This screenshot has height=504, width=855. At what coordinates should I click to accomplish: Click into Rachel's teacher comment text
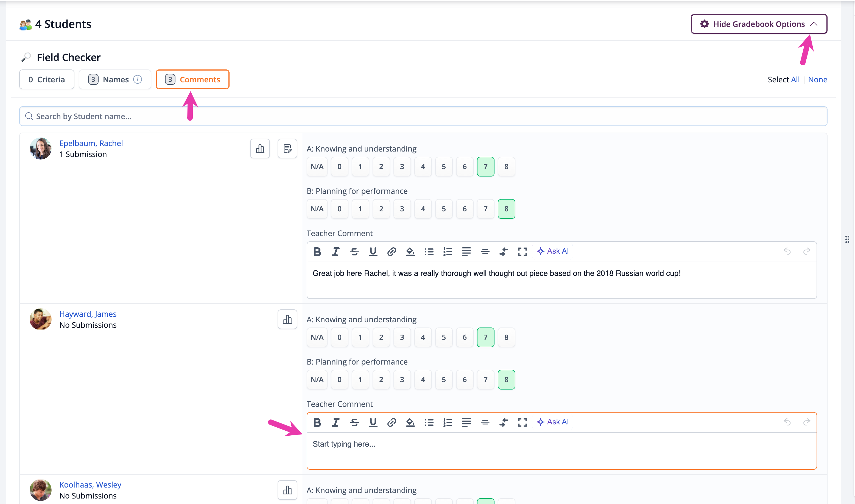pyautogui.click(x=496, y=274)
